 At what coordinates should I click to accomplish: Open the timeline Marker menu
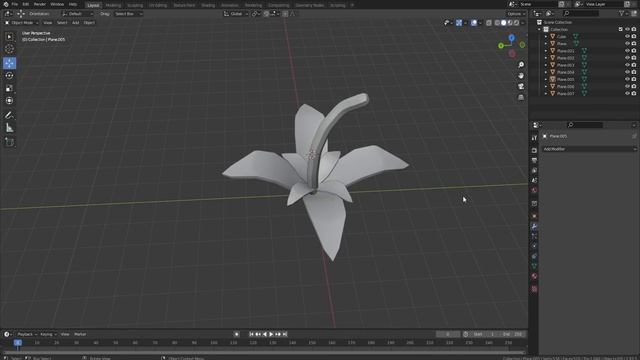(x=80, y=334)
